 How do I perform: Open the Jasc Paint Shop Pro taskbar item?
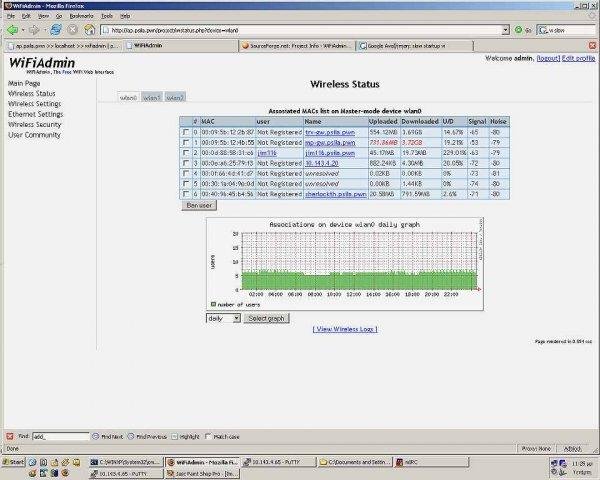click(x=203, y=473)
